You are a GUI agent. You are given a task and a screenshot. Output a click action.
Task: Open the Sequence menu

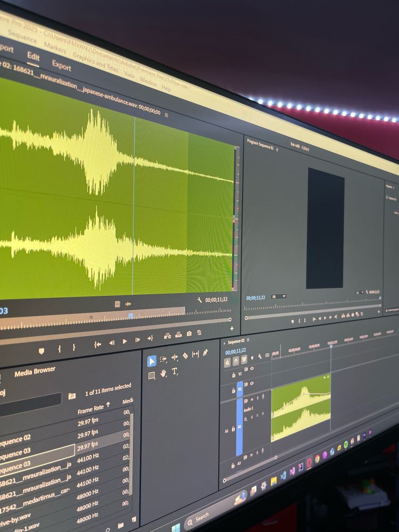[x=22, y=36]
